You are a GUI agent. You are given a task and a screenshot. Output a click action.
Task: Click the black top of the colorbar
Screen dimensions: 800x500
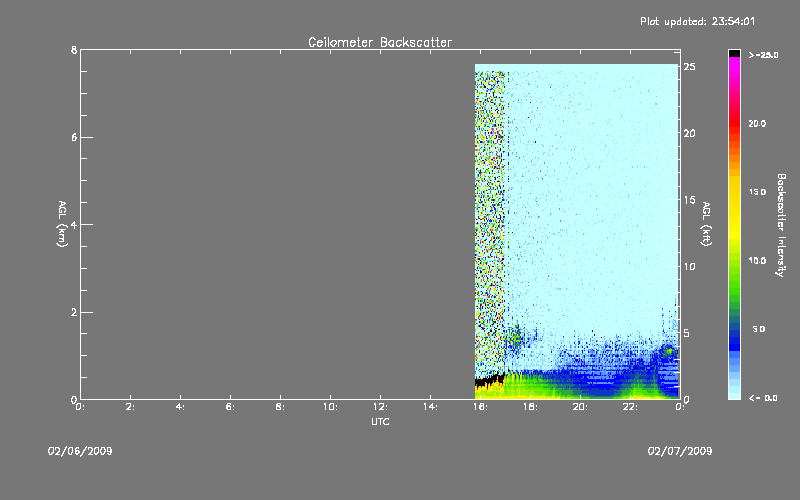click(734, 53)
